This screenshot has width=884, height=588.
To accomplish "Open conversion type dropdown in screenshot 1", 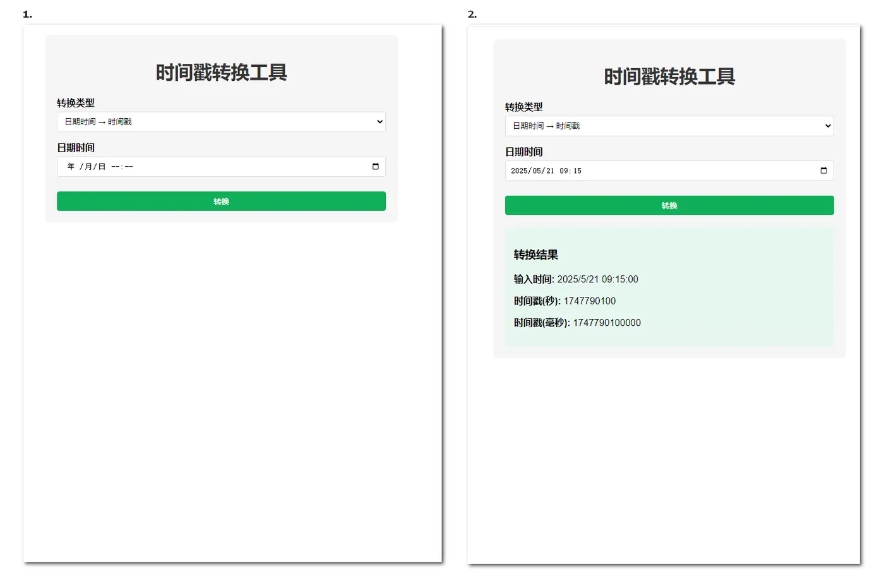I will 221,122.
